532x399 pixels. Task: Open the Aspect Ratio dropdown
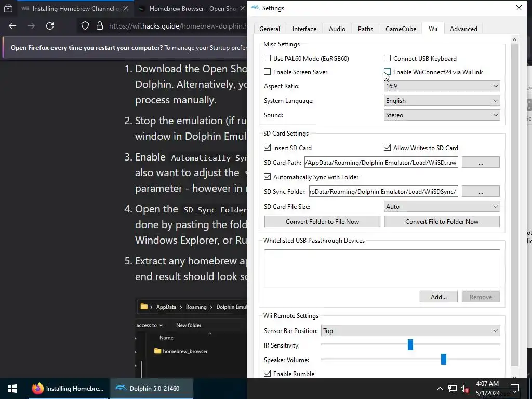pyautogui.click(x=442, y=86)
